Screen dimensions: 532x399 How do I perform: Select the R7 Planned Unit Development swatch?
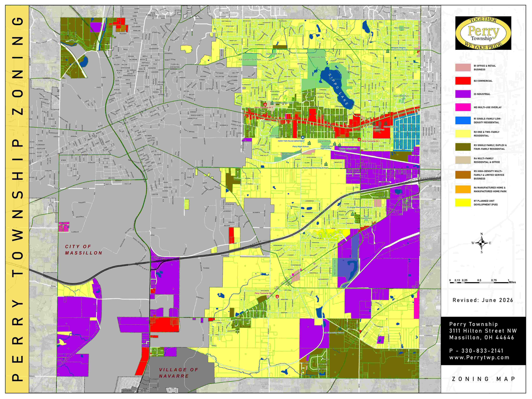[463, 202]
